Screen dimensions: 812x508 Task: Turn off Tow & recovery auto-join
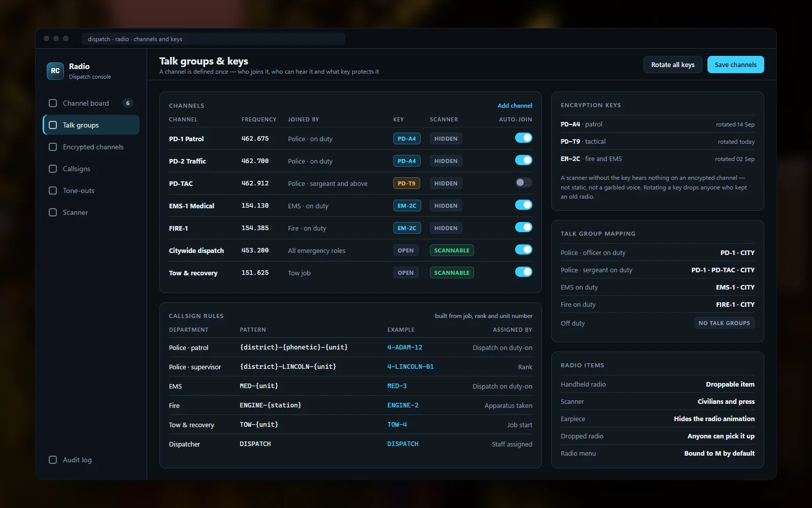pos(523,272)
